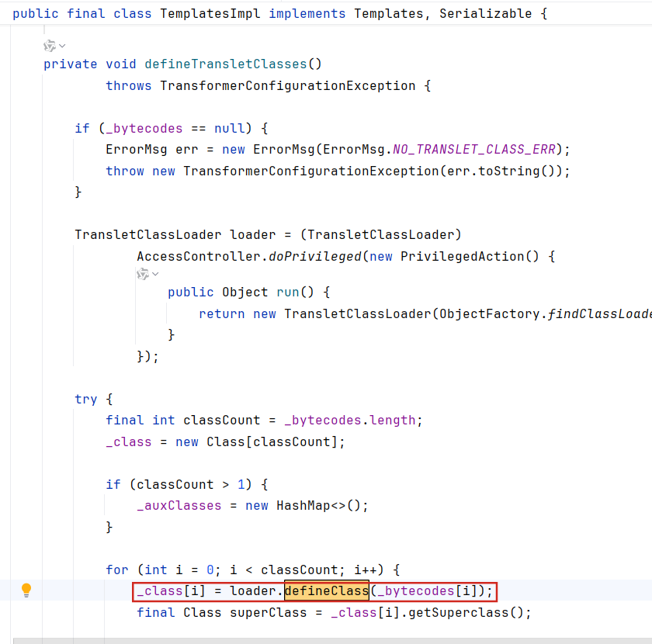Click the 'HashMap<>()' constructor call
Image resolution: width=652 pixels, height=644 pixels.
[x=318, y=506]
